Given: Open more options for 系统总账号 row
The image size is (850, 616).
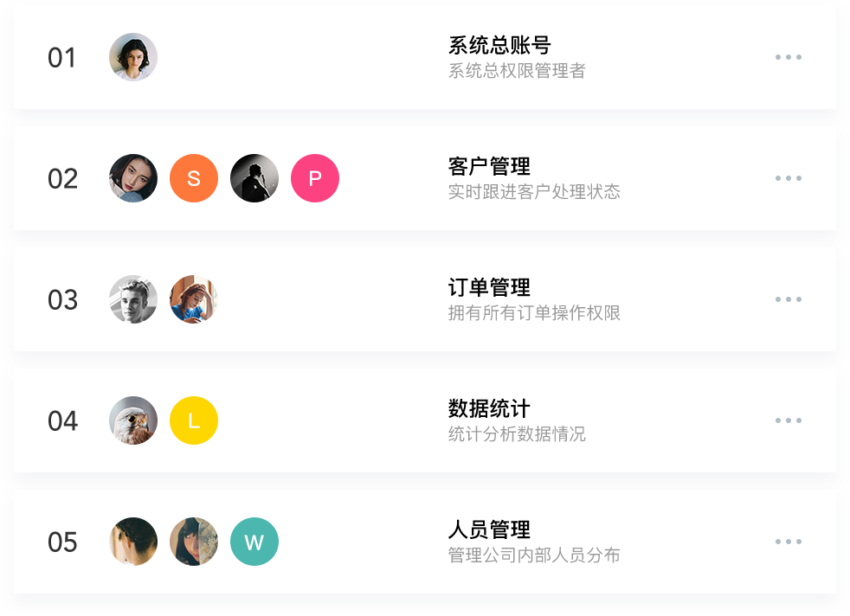Looking at the screenshot, I should 788,57.
